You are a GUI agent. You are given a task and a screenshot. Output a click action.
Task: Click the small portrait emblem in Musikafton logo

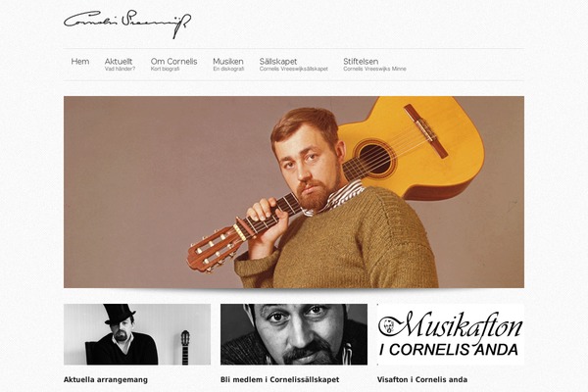[x=389, y=326]
